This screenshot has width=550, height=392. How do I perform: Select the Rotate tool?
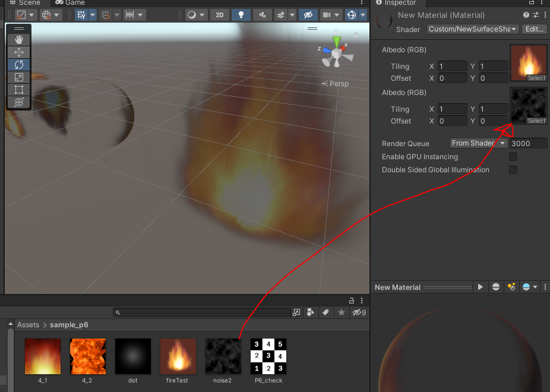click(x=19, y=65)
